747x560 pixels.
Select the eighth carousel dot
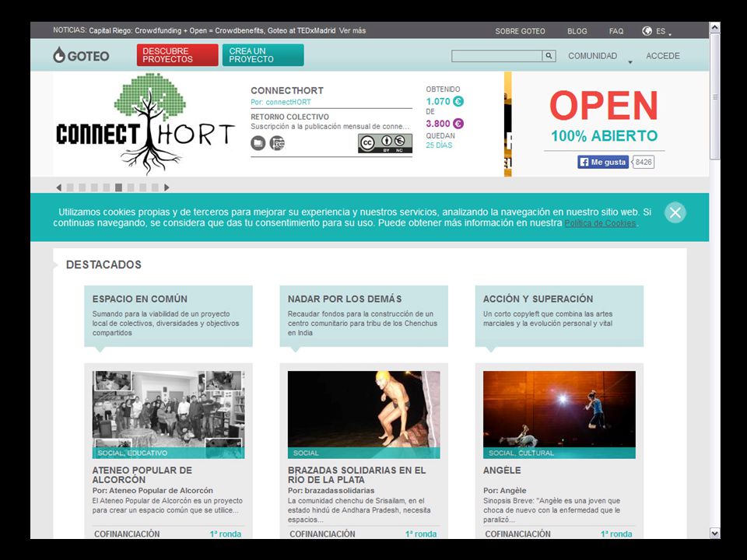pos(155,187)
